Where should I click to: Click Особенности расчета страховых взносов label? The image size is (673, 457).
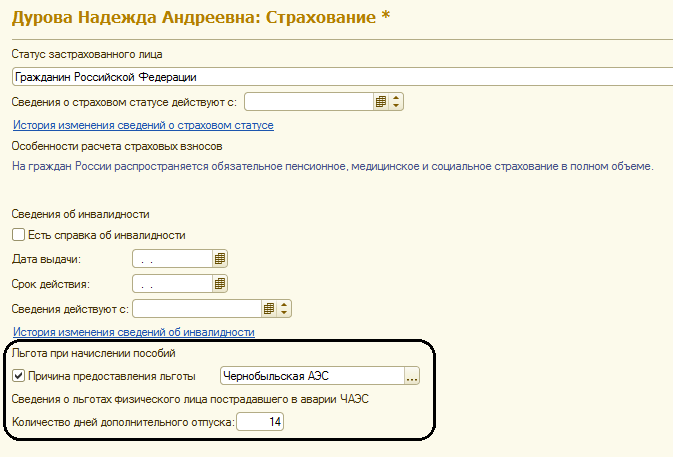pyautogui.click(x=117, y=146)
